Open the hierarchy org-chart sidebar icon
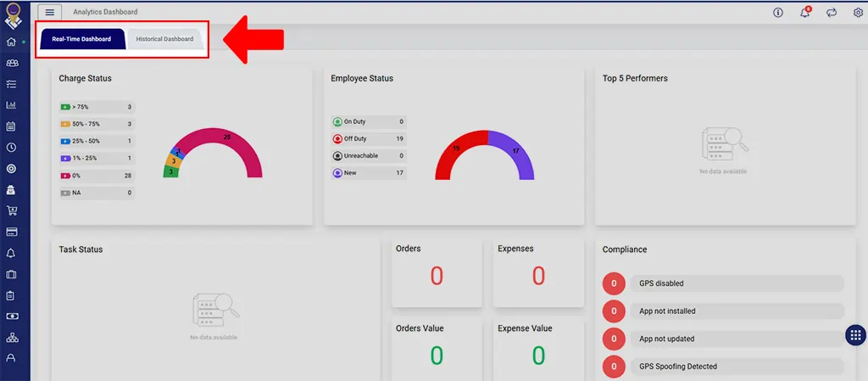 11,337
